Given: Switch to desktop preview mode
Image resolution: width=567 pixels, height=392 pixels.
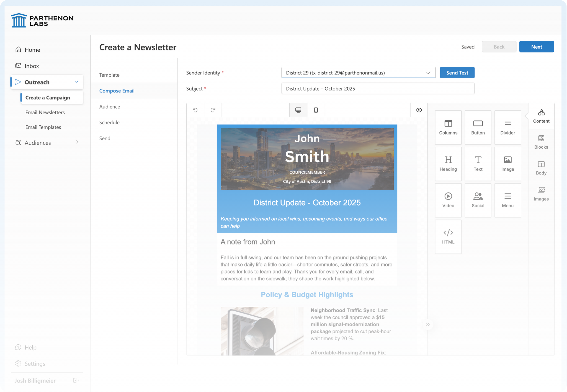Looking at the screenshot, I should click(x=298, y=110).
